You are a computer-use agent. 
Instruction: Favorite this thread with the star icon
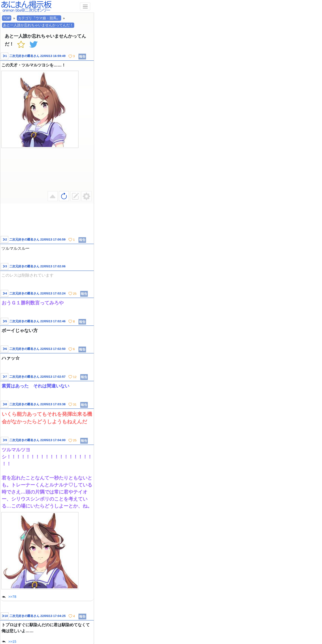[21, 44]
